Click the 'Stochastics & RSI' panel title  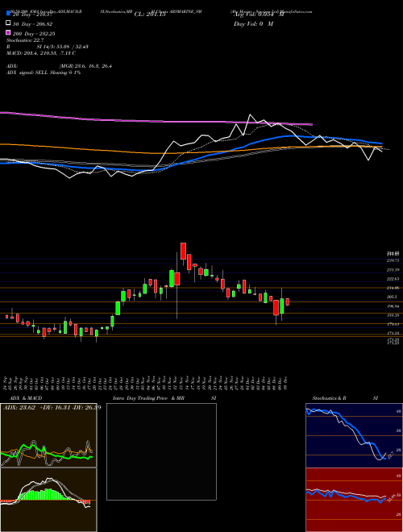point(345,398)
